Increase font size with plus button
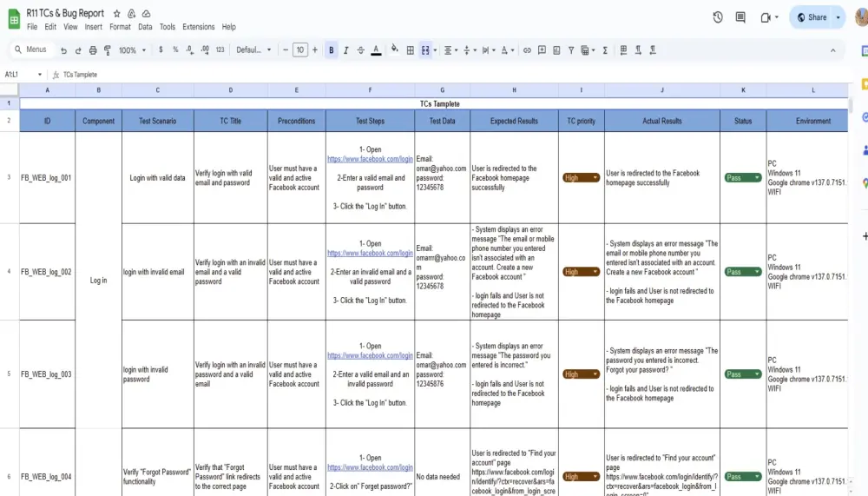The width and height of the screenshot is (868, 496). [x=315, y=50]
